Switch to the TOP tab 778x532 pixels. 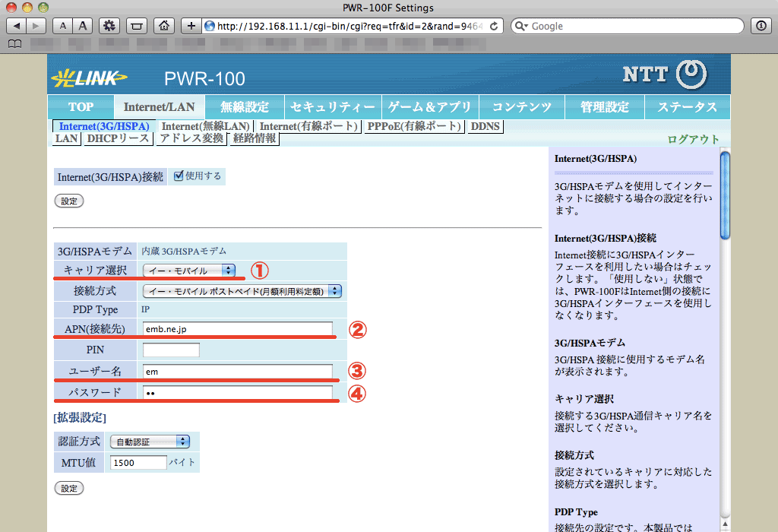[81, 107]
